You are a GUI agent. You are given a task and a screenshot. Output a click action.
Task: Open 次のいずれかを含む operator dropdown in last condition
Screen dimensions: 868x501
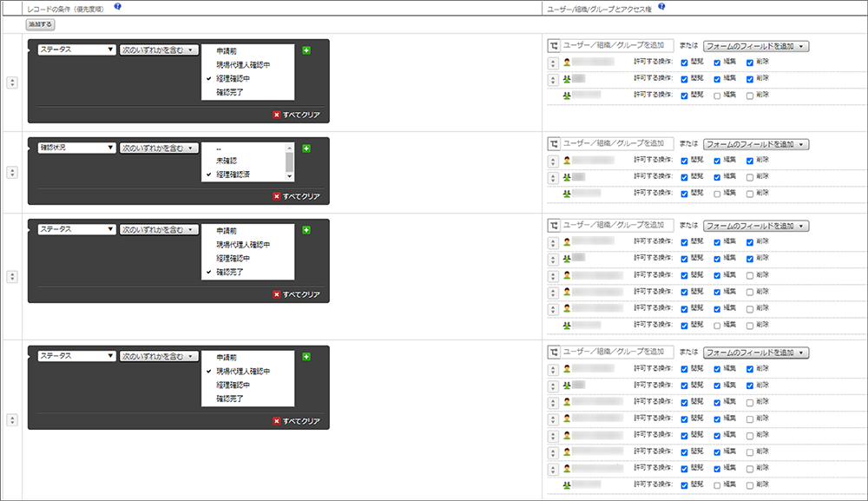[159, 357]
